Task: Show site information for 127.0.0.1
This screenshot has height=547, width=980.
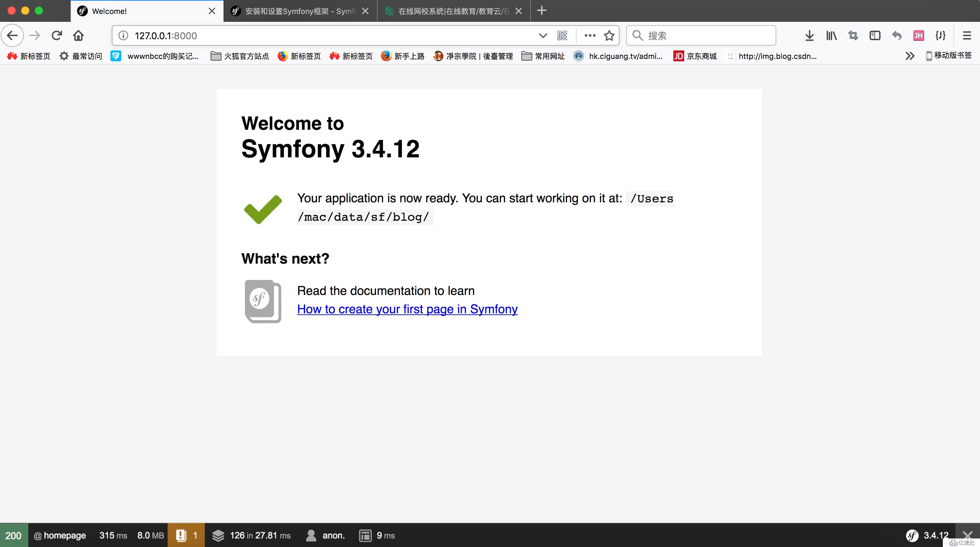Action: (123, 35)
